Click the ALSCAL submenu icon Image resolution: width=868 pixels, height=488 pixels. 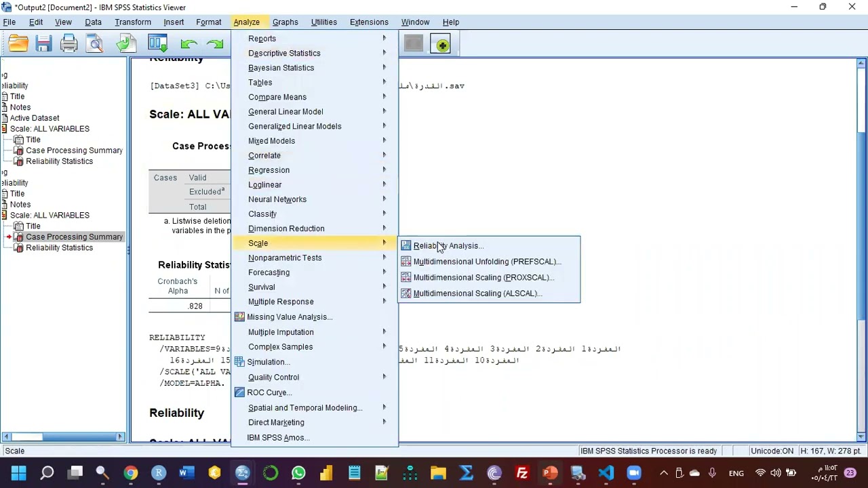[x=406, y=293]
